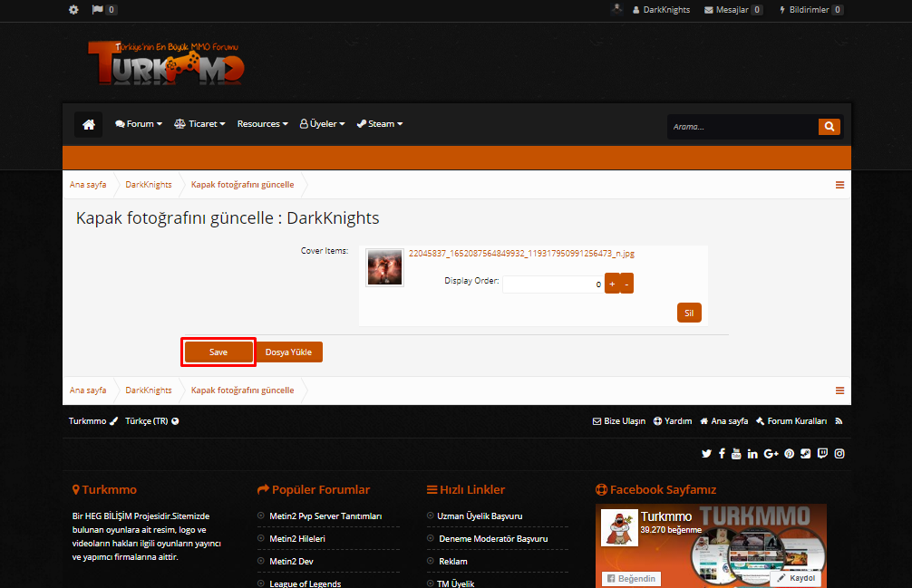Screen dimensions: 912x588
Task: Open the Twitch social icon
Action: coord(822,454)
